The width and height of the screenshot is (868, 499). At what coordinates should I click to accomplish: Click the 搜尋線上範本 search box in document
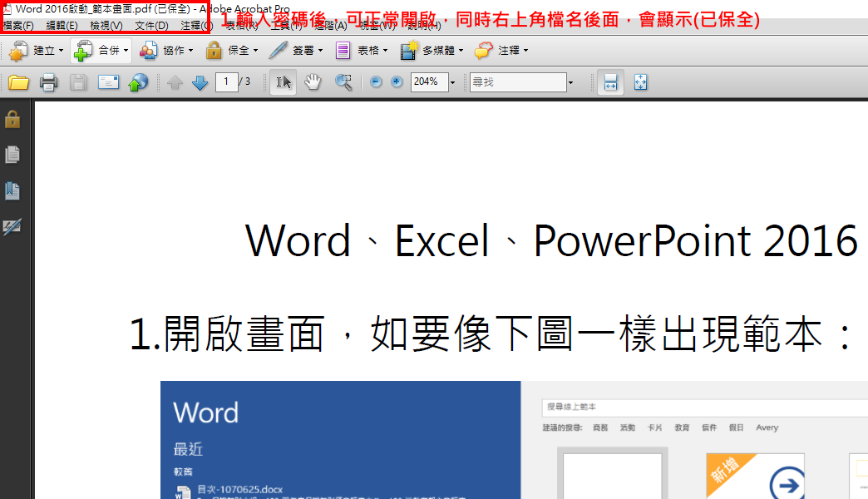coord(705,407)
